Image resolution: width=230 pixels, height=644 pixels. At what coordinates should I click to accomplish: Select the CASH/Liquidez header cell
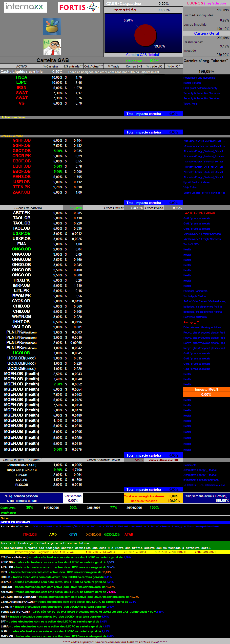(124, 3)
